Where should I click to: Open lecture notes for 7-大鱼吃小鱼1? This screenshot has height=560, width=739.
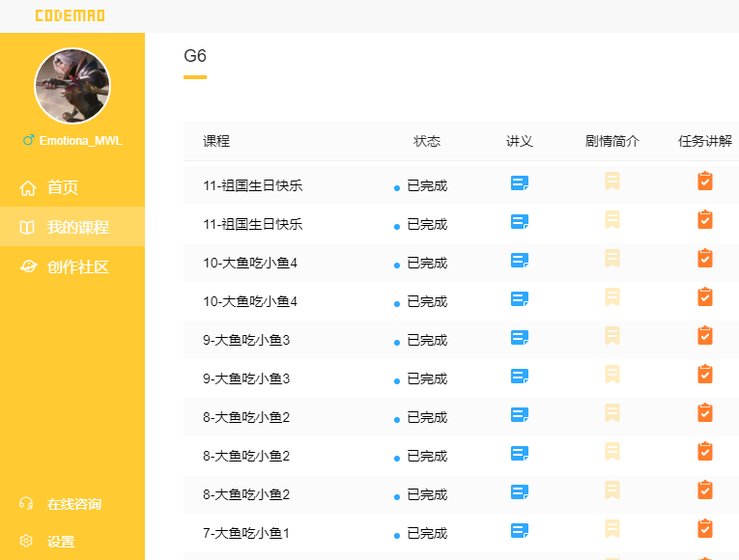pyautogui.click(x=520, y=531)
